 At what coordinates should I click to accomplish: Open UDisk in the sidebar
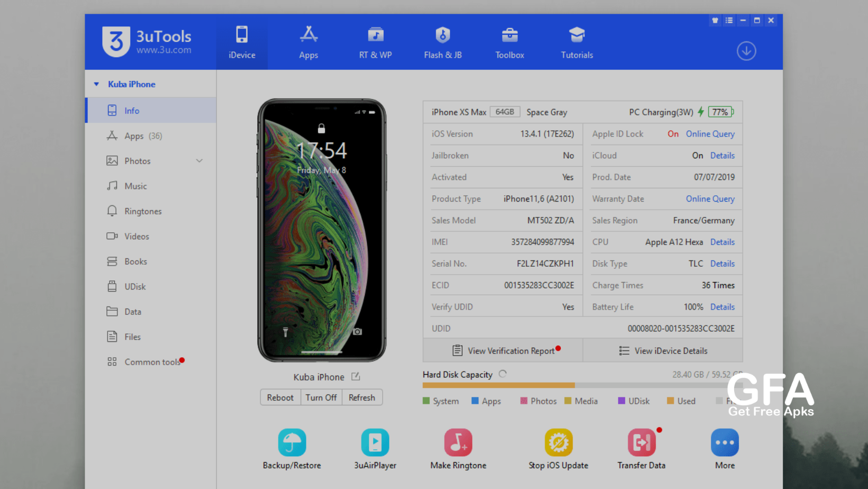151,287
